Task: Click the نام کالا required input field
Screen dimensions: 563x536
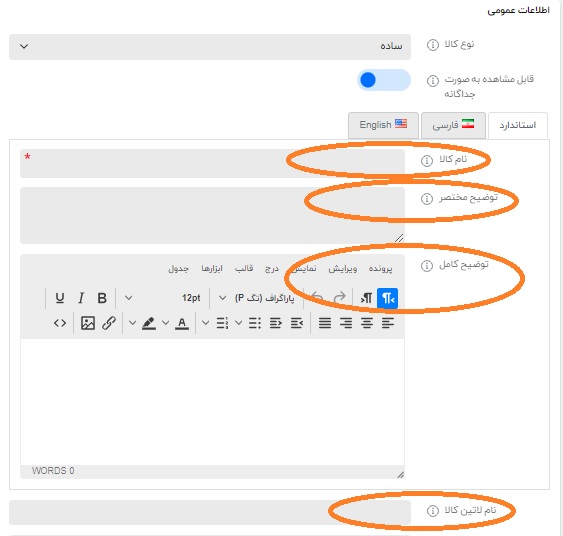Action: [212, 163]
